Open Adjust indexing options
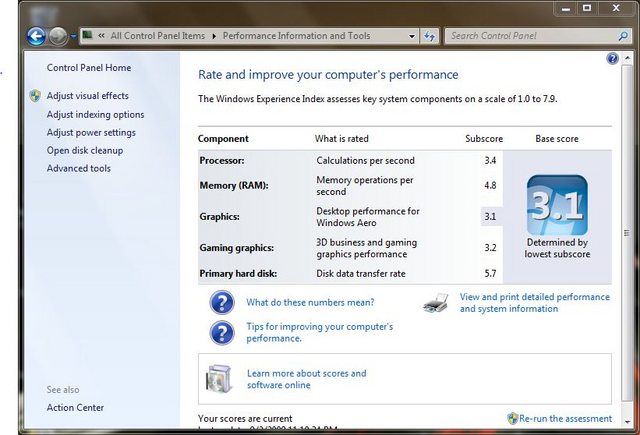 coord(96,115)
